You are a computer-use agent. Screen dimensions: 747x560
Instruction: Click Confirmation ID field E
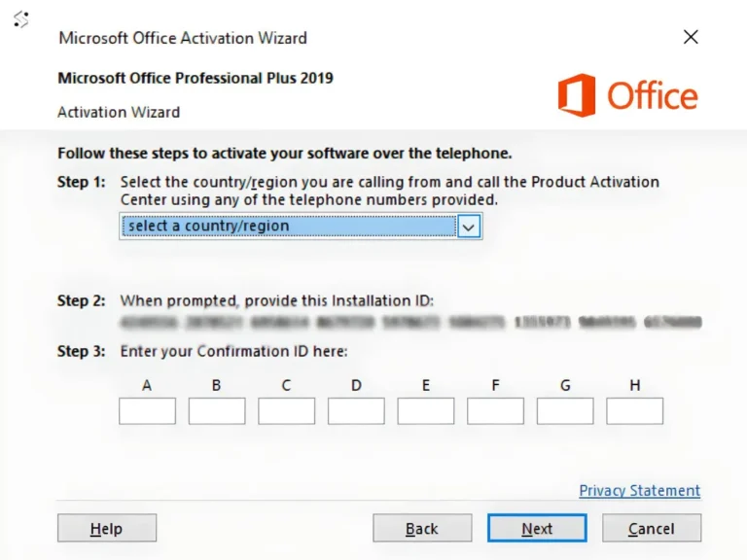(426, 411)
